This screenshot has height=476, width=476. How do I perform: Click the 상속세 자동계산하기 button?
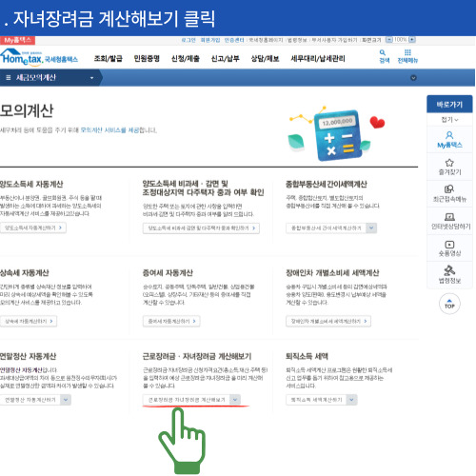29,321
